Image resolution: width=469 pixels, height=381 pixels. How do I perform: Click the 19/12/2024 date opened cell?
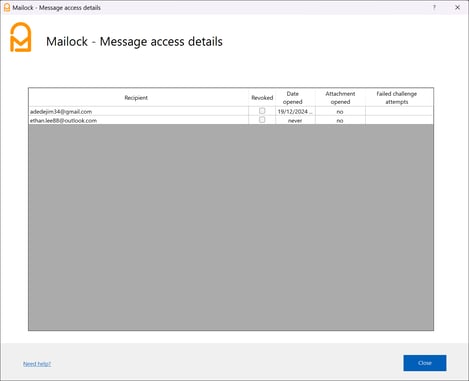(x=295, y=111)
